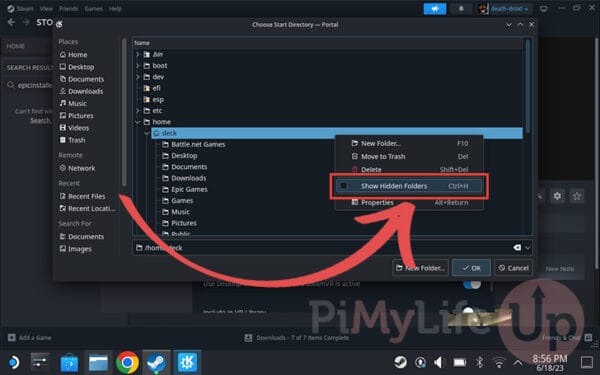Select the Epic Games folder
The image size is (600, 375).
pos(185,189)
